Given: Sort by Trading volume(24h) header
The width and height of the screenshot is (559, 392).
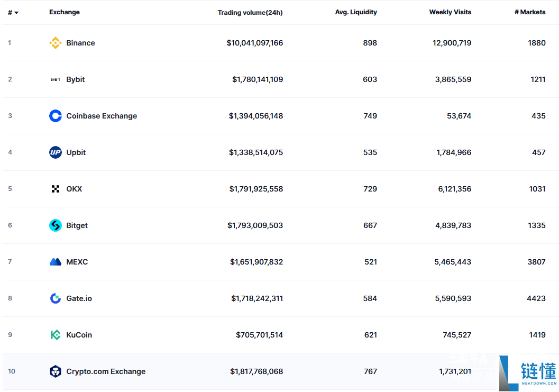Looking at the screenshot, I should 250,13.
